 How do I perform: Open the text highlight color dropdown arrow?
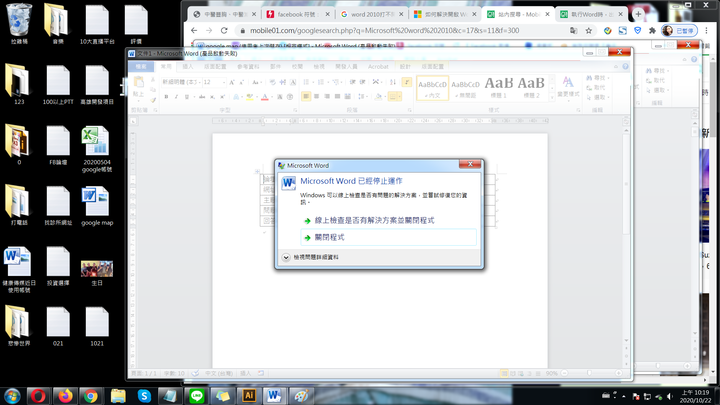[x=257, y=97]
